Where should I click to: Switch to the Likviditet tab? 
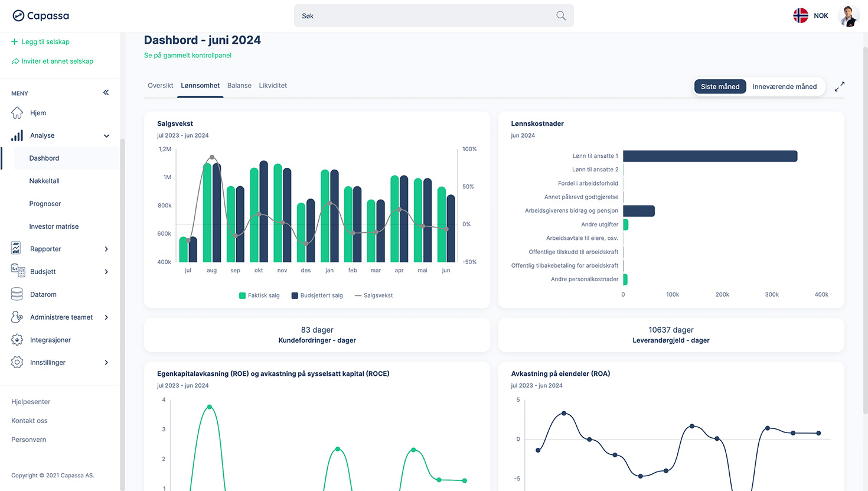click(273, 86)
